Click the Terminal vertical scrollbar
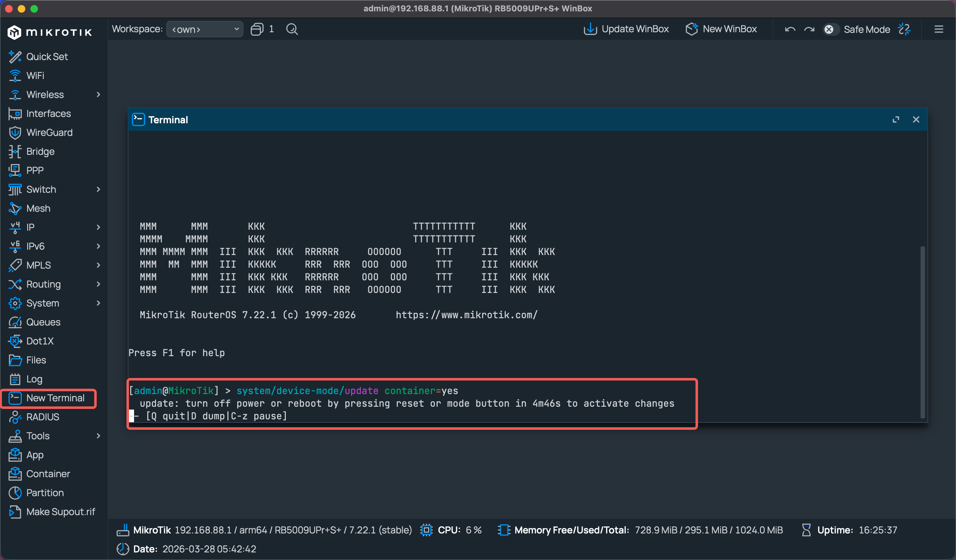The image size is (956, 560). [922, 332]
